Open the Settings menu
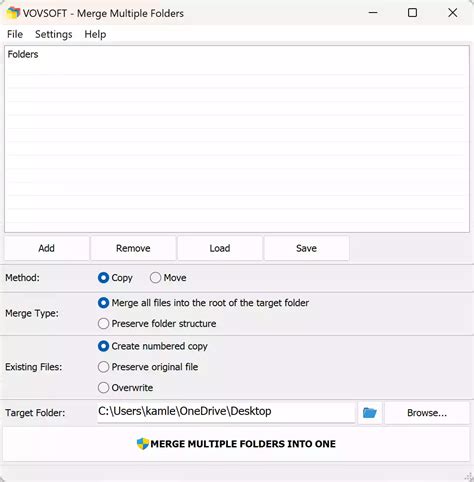This screenshot has width=474, height=482. [54, 34]
